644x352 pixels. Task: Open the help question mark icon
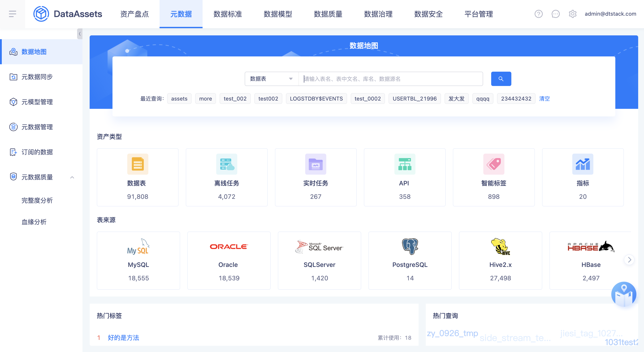tap(538, 14)
